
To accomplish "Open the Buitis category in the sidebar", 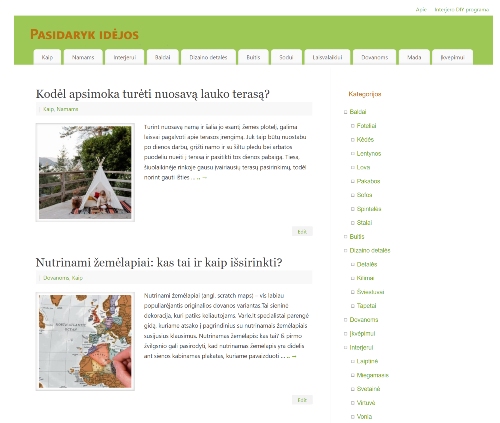I will tap(357, 237).
